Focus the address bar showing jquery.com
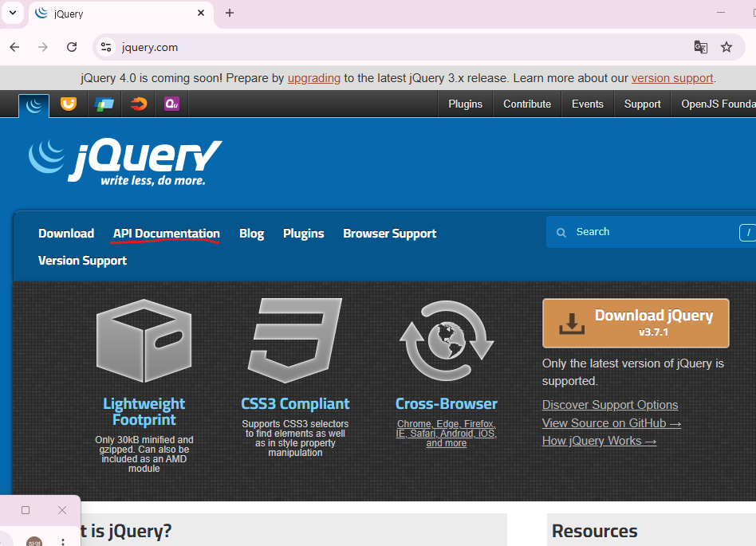The width and height of the screenshot is (756, 546). click(386, 47)
